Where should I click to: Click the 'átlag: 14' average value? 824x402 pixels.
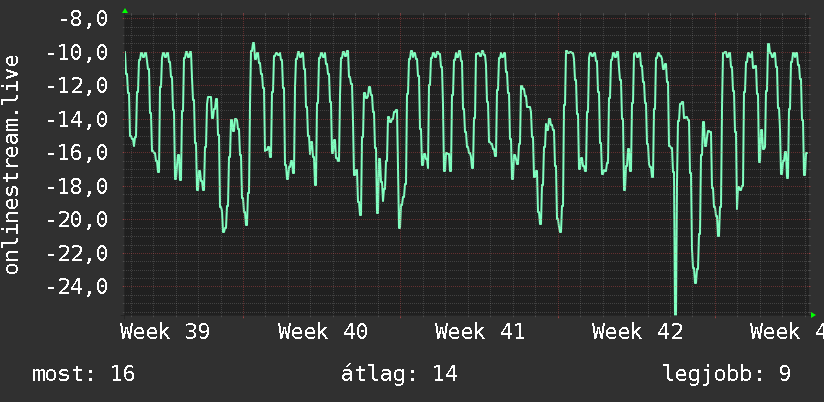point(399,374)
